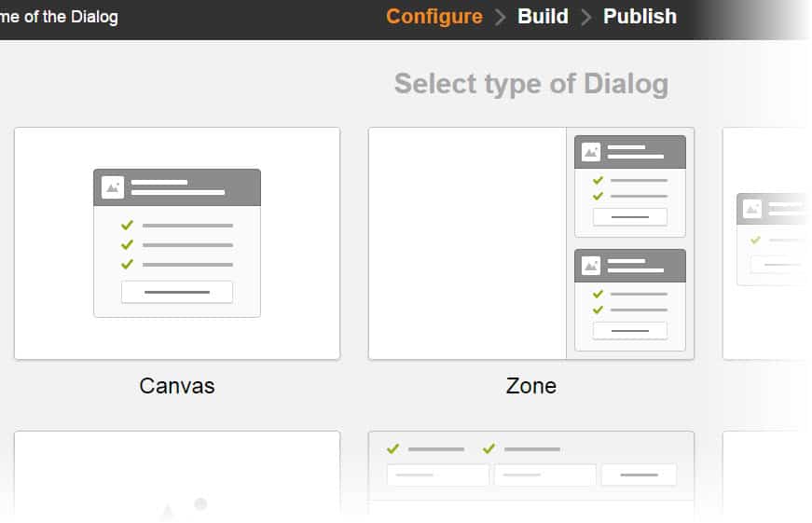Select the Zone dialog type thumbnail
The height and width of the screenshot is (523, 812).
point(531,243)
